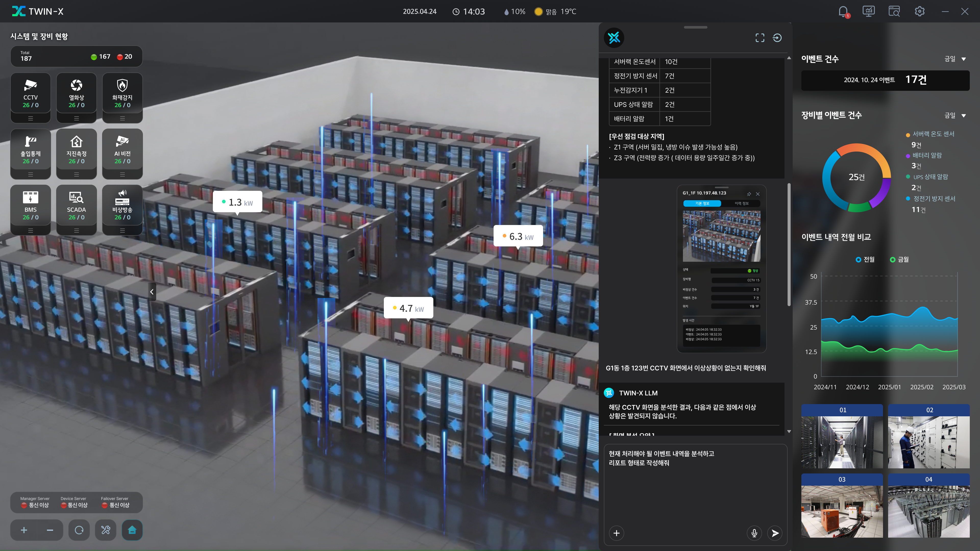This screenshot has height=551, width=980.
Task: Expand the CCTV tile list menu
Action: click(30, 118)
